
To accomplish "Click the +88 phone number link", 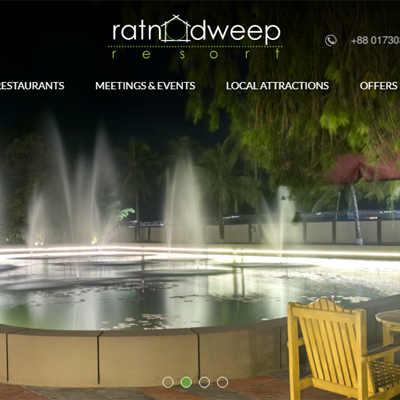I will [x=375, y=41].
